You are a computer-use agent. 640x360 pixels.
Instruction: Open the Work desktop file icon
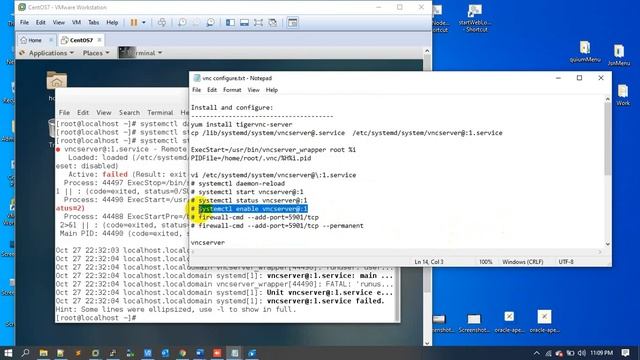623,95
